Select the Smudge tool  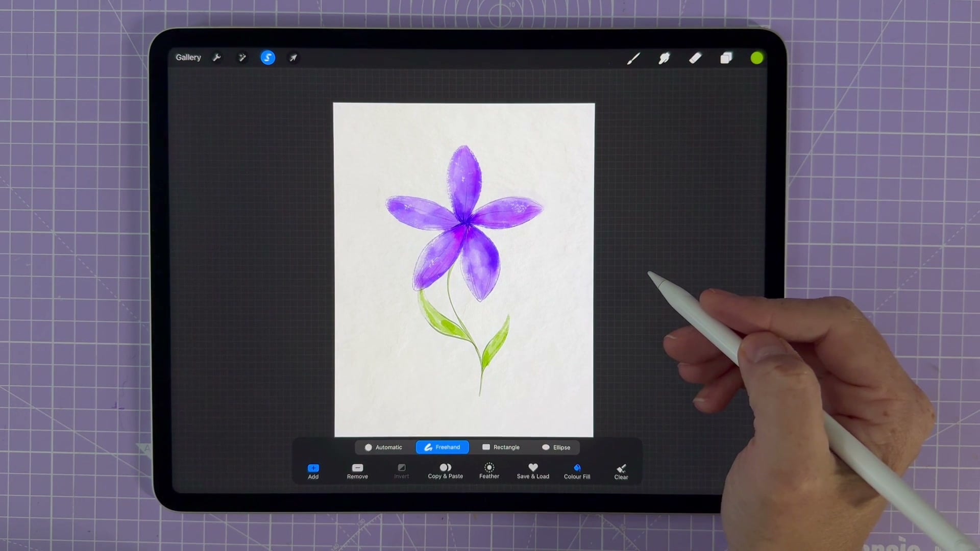point(664,58)
